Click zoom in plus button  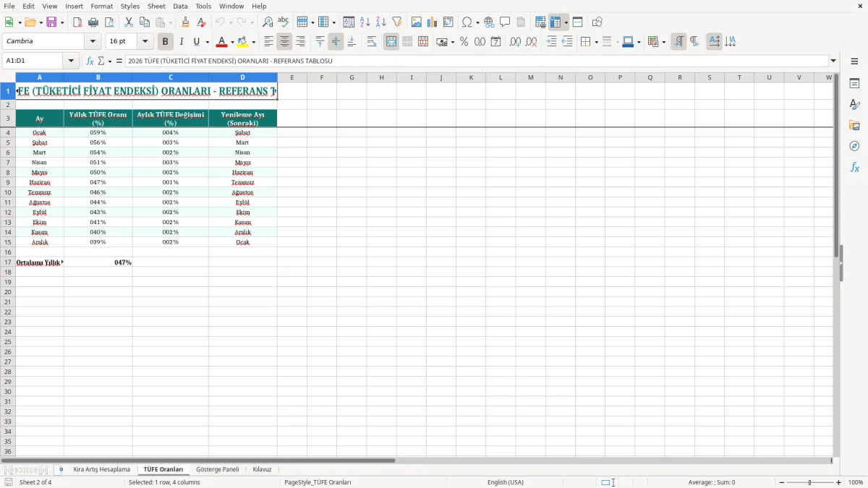coord(839,482)
